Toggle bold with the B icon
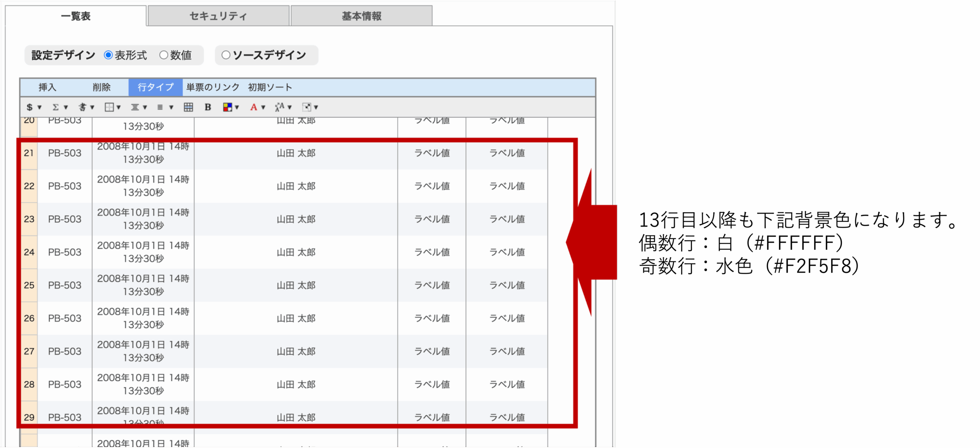This screenshot has height=448, width=980. click(x=208, y=107)
